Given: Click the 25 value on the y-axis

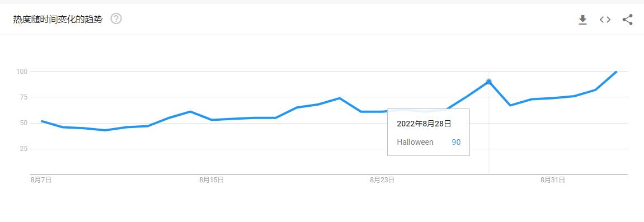Looking at the screenshot, I should tap(23, 149).
